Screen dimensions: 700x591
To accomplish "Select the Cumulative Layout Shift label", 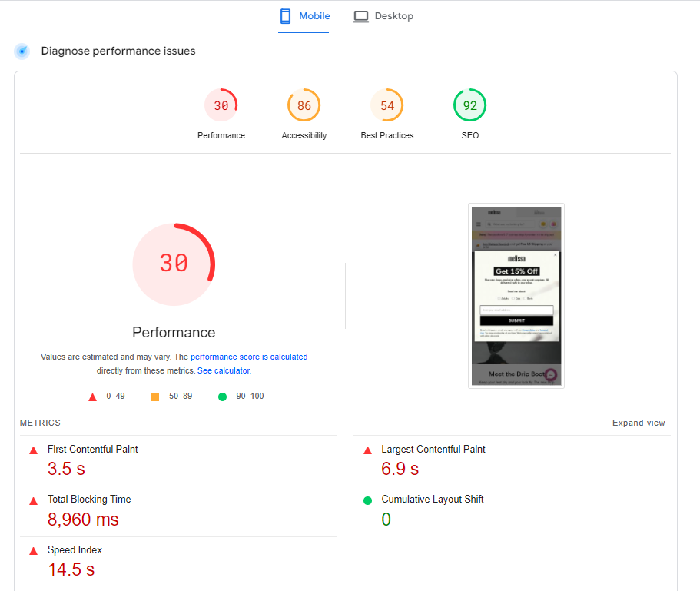I will coord(432,499).
